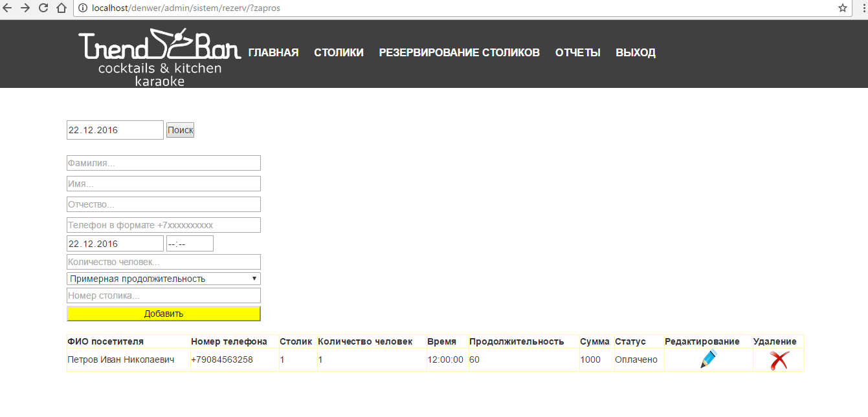The height and width of the screenshot is (417, 868).
Task: Focus the Фамилия input field
Action: [x=164, y=163]
